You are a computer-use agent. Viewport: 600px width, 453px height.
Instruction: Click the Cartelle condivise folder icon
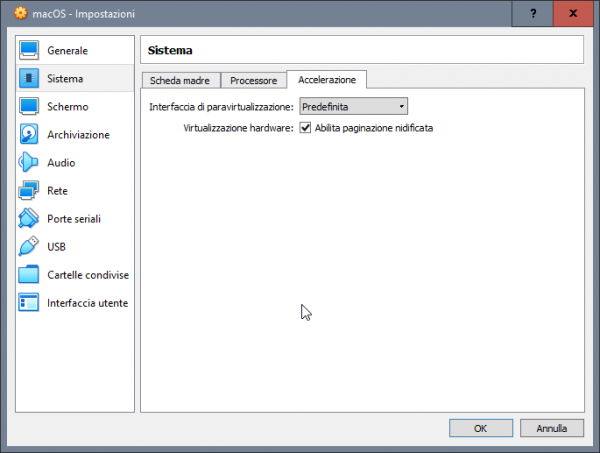(x=29, y=275)
